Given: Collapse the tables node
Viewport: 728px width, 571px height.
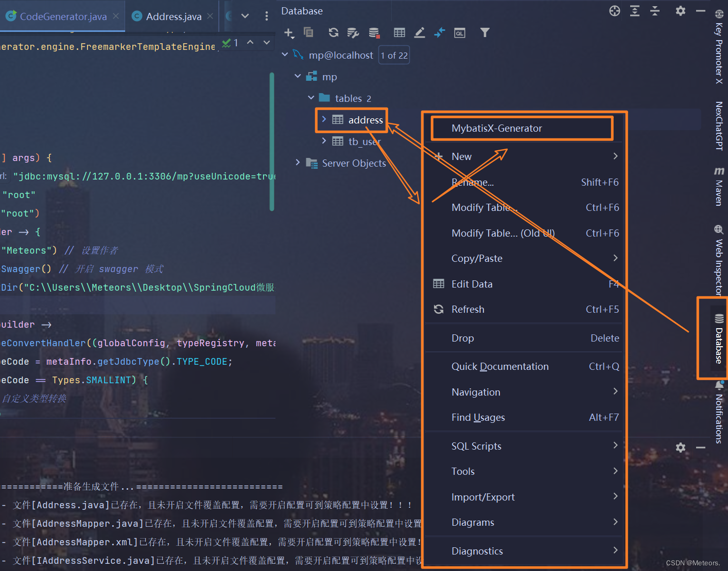Looking at the screenshot, I should point(311,97).
